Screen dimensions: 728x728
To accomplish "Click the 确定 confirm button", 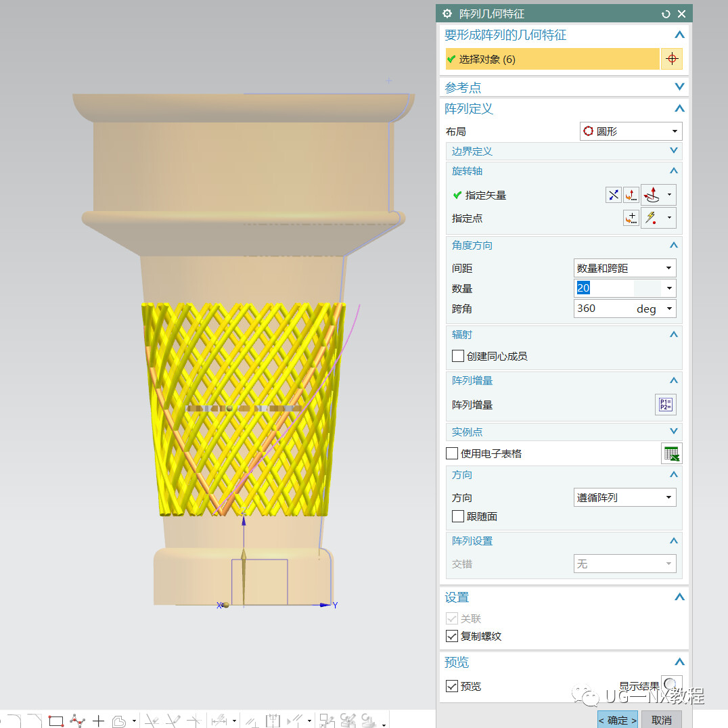I will [618, 720].
